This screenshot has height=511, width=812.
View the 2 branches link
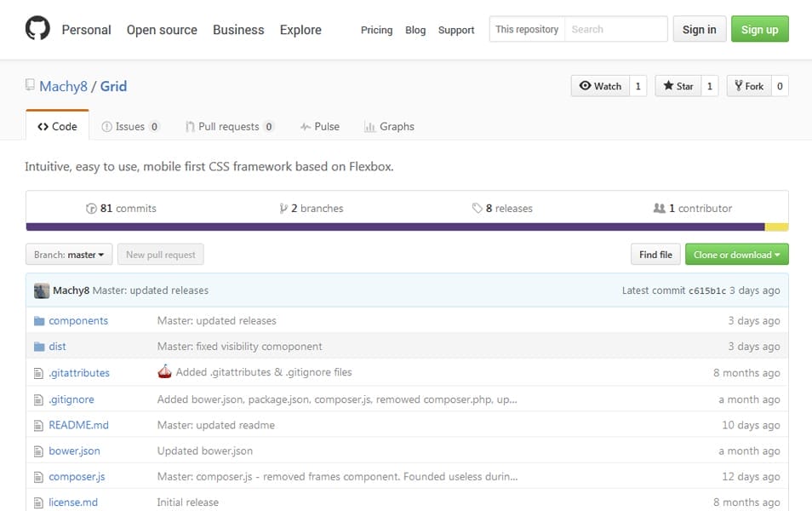312,209
